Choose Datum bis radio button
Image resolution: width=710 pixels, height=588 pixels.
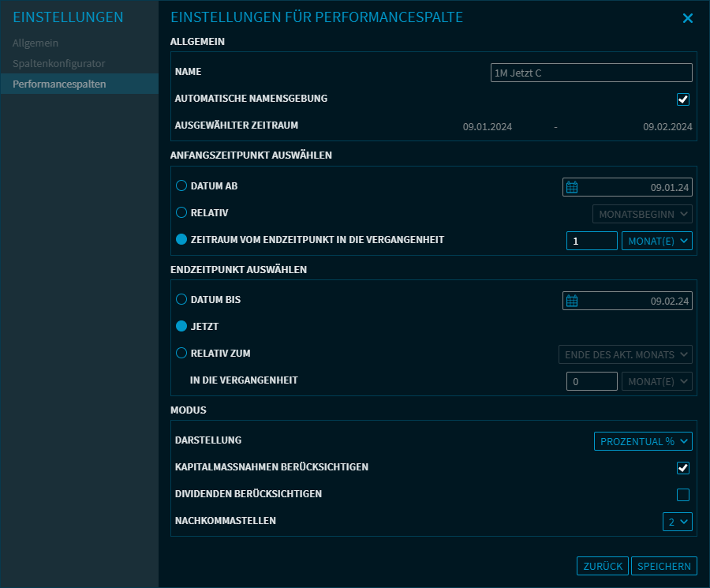point(181,300)
